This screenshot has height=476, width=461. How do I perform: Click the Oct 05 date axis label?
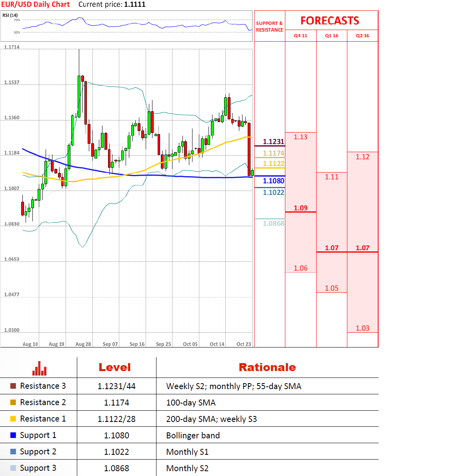[190, 344]
